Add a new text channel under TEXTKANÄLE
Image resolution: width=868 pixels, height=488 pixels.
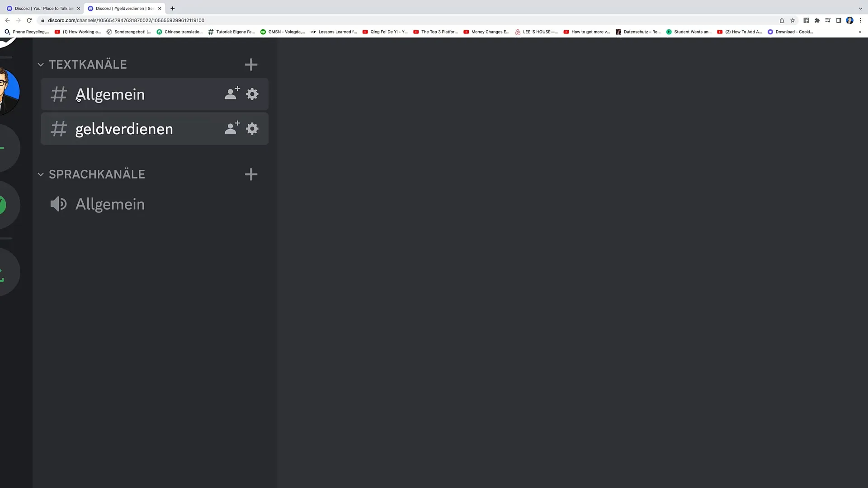click(251, 65)
